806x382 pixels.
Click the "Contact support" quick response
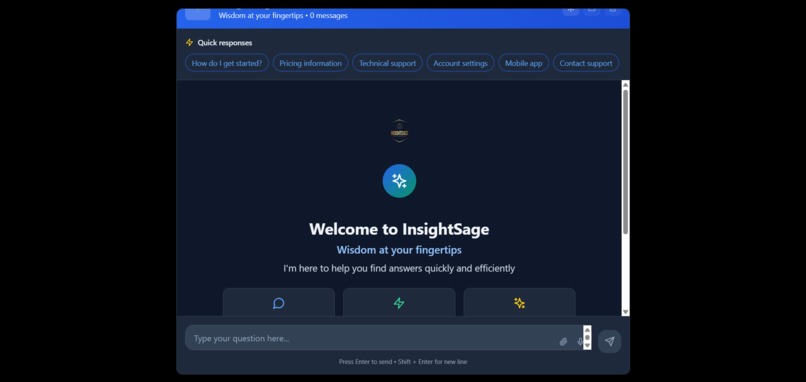[x=586, y=63]
